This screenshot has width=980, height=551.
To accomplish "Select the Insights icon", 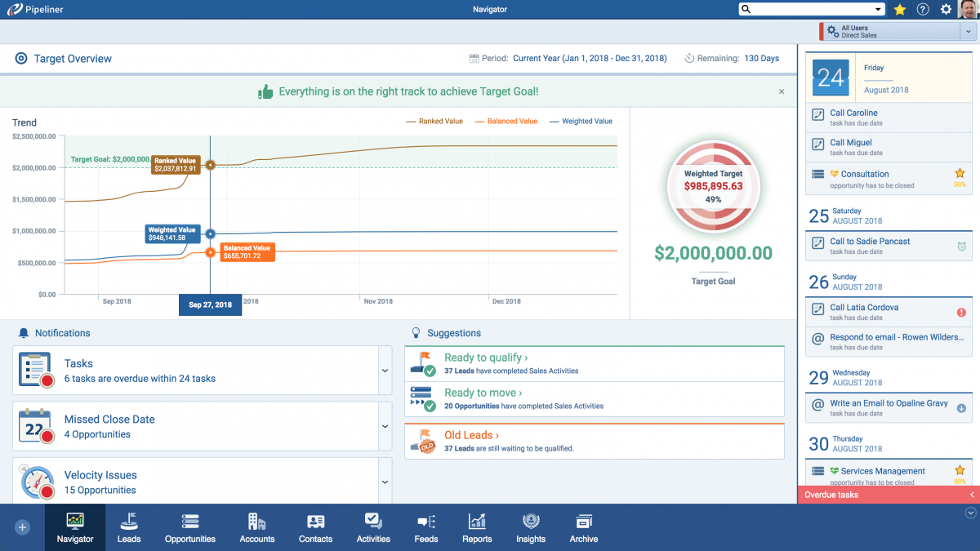I will point(531,527).
